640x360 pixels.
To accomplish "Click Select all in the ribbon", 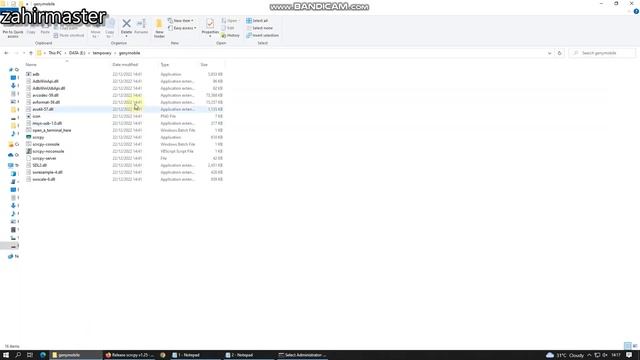I will point(257,20).
